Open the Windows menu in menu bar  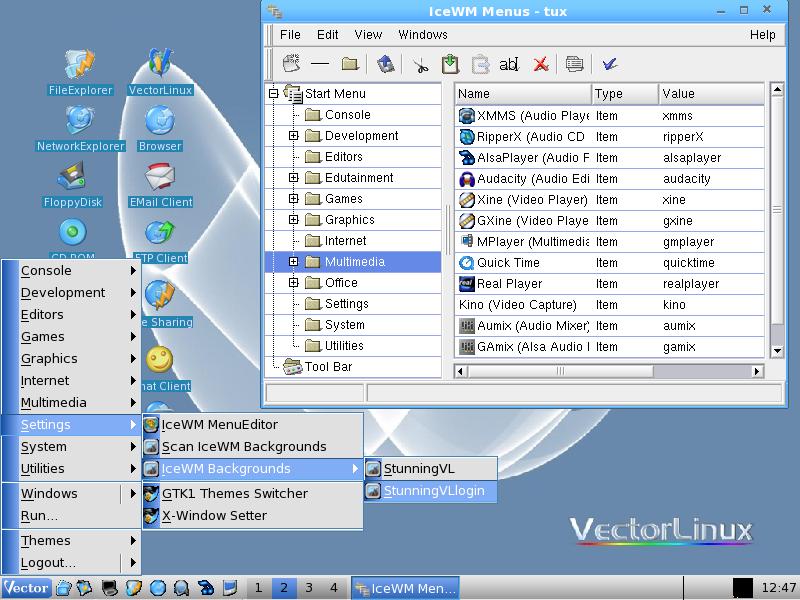point(422,34)
